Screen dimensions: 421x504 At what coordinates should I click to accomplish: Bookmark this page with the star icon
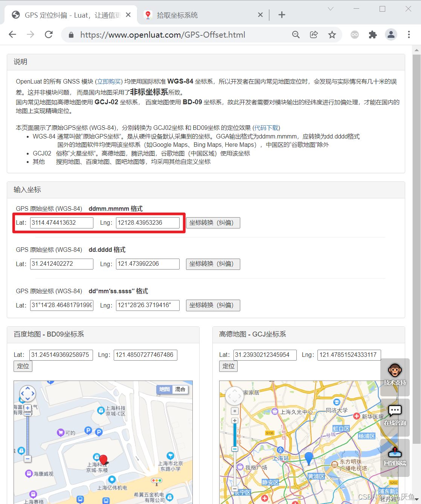point(332,35)
